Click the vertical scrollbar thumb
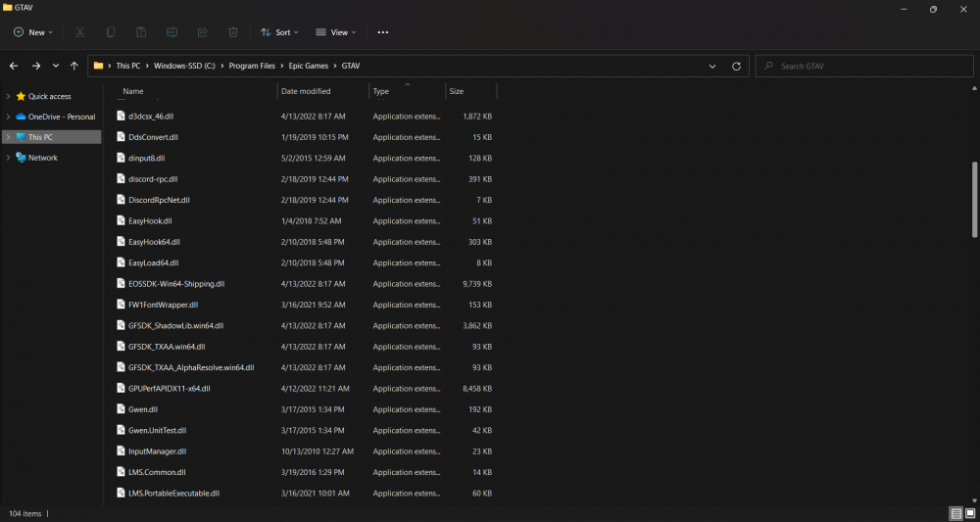The width and height of the screenshot is (980, 522). [x=975, y=200]
